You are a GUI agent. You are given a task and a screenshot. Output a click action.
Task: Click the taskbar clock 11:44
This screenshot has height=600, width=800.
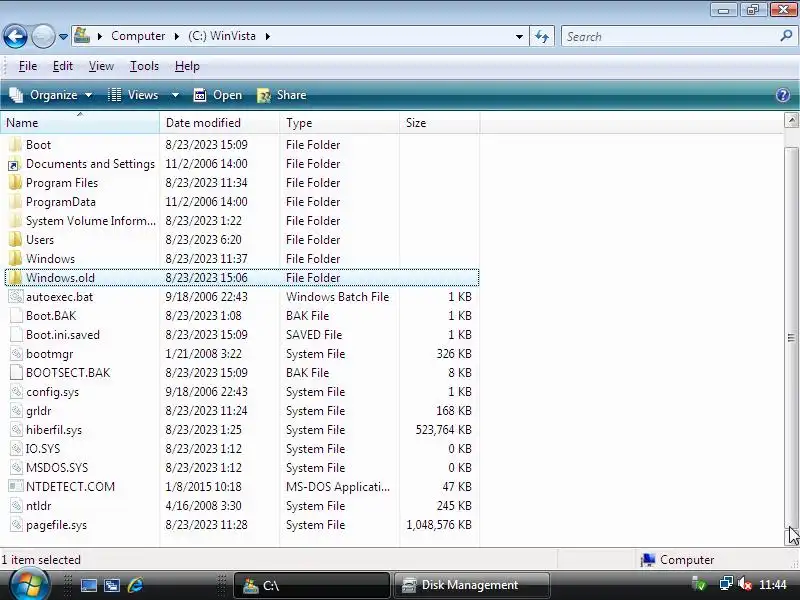point(773,585)
